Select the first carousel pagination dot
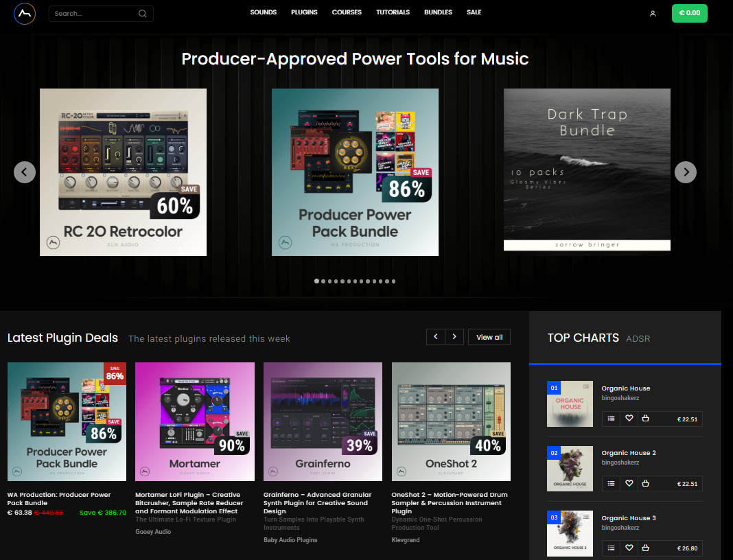Image resolution: width=733 pixels, height=560 pixels. 316,281
